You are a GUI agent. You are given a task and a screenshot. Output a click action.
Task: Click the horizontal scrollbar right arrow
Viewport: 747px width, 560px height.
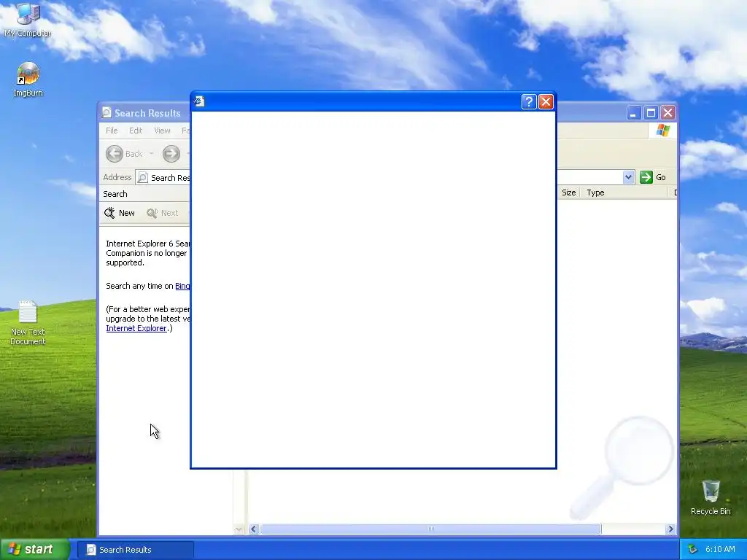(671, 529)
